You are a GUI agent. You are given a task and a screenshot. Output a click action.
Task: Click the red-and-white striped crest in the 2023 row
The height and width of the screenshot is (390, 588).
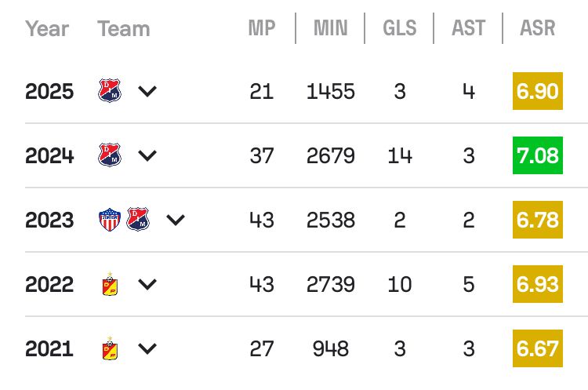pos(110,220)
